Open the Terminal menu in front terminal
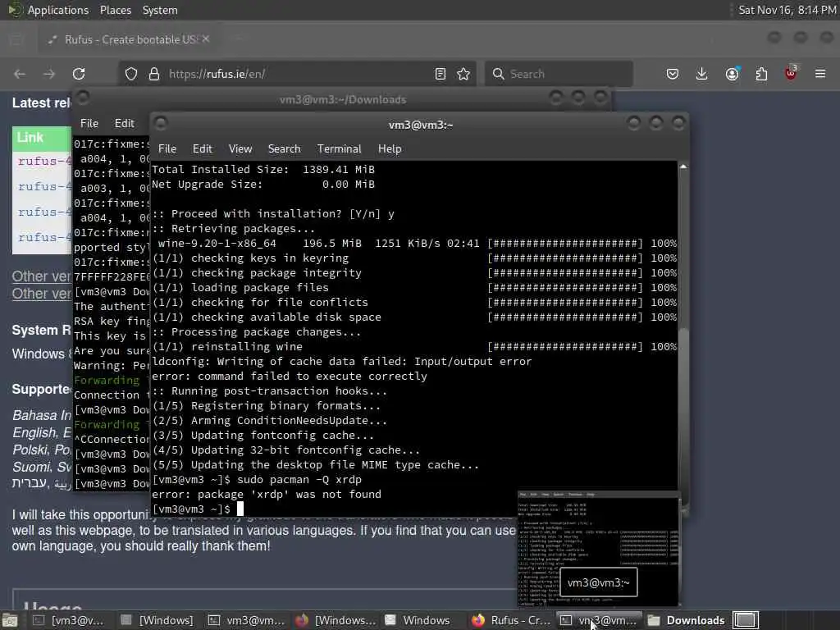 pos(339,149)
